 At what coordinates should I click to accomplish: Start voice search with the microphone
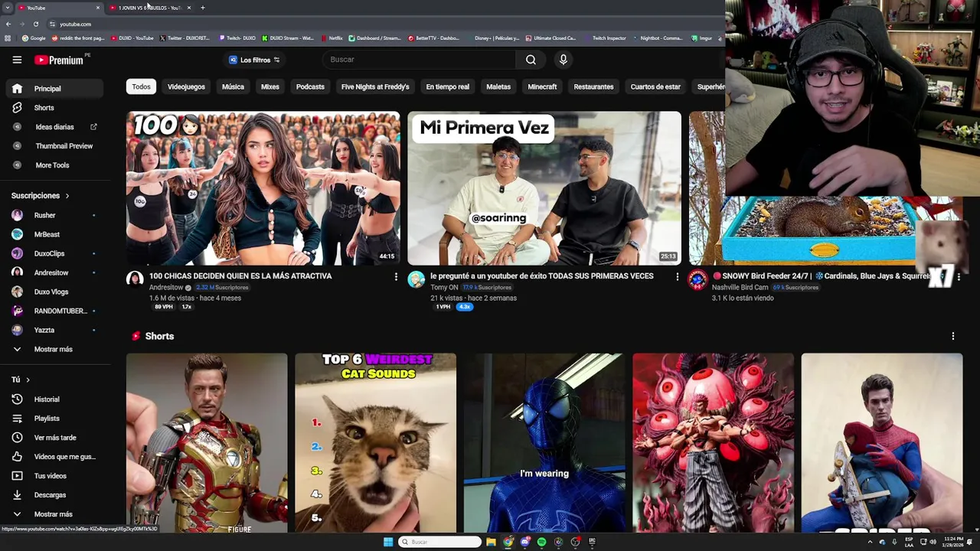tap(563, 60)
